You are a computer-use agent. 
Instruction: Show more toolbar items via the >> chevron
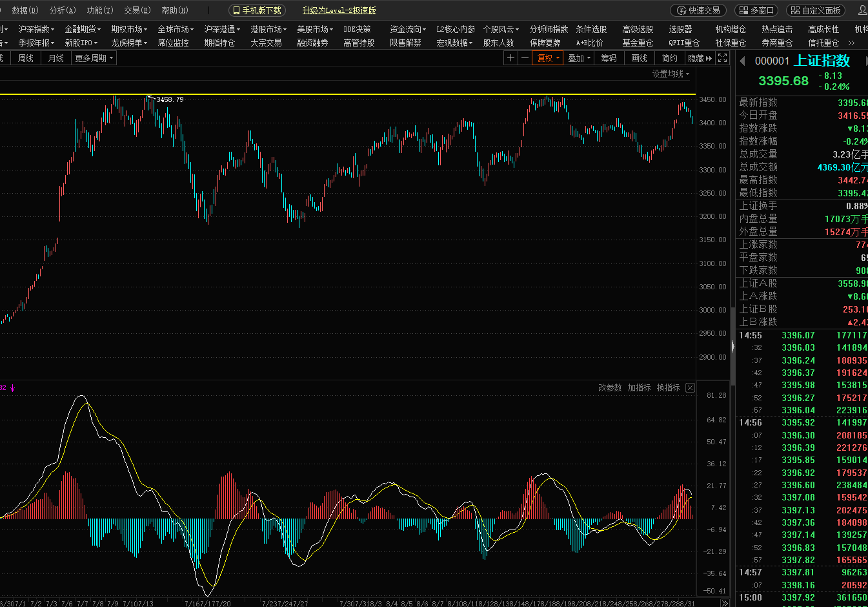[x=851, y=43]
